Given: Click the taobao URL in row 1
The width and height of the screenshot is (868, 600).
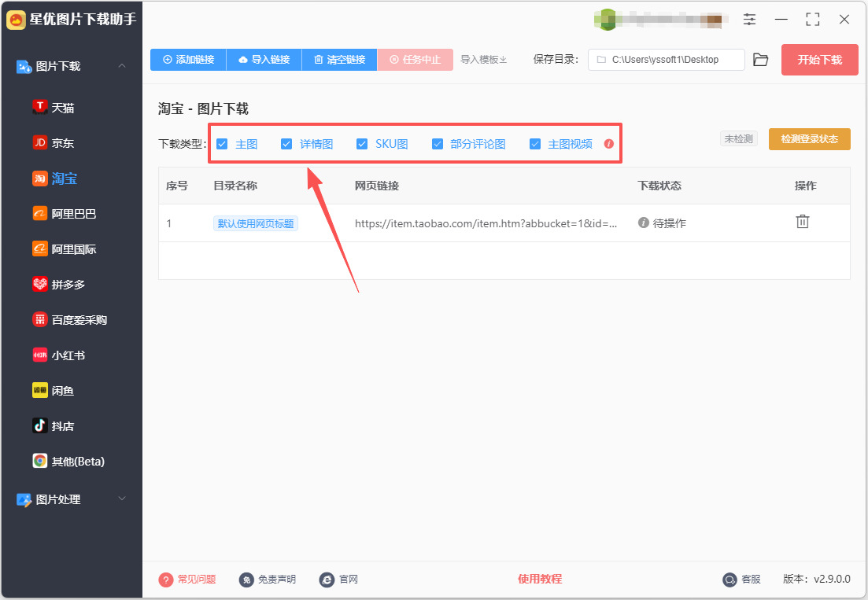Looking at the screenshot, I should click(x=486, y=223).
